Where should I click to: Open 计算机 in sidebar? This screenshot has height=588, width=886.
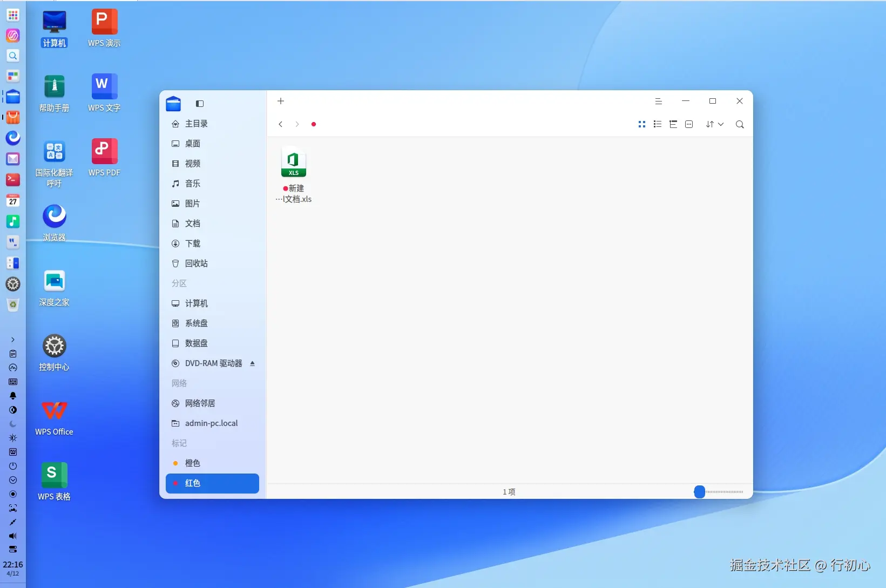(212, 303)
